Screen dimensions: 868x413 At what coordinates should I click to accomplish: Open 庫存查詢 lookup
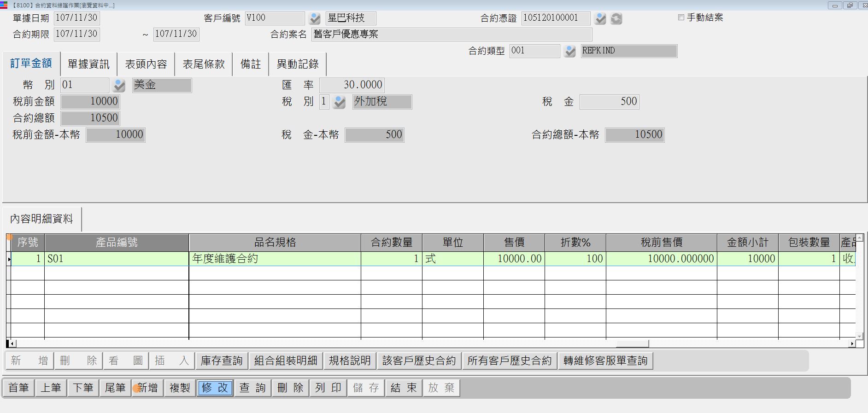click(x=222, y=361)
